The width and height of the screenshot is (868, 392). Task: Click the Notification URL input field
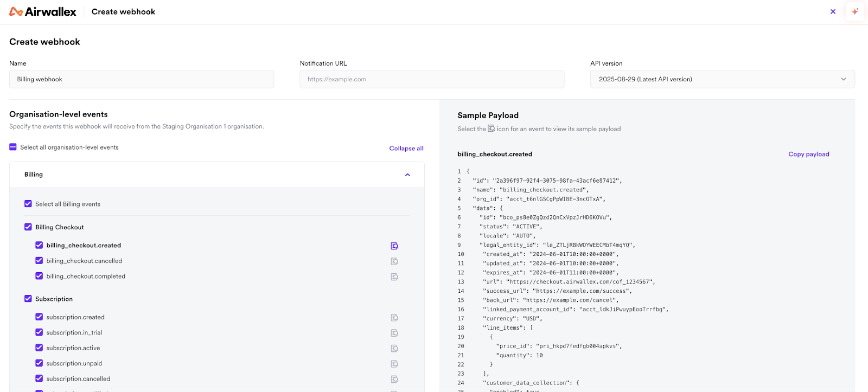(432, 79)
